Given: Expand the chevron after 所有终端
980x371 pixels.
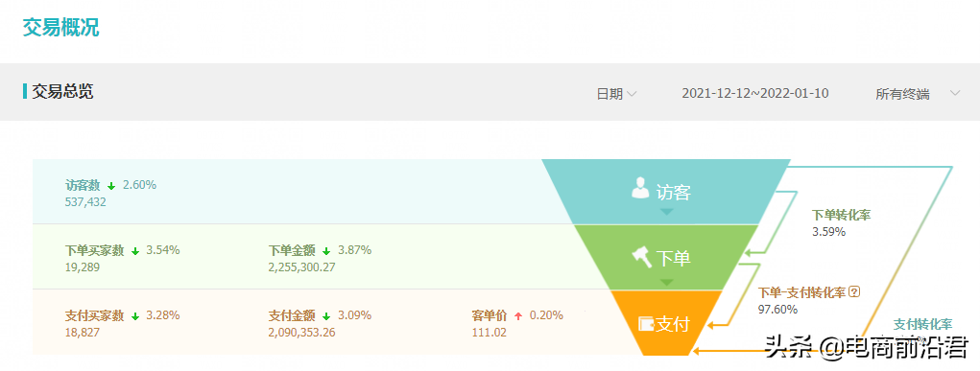Looking at the screenshot, I should click(x=954, y=94).
